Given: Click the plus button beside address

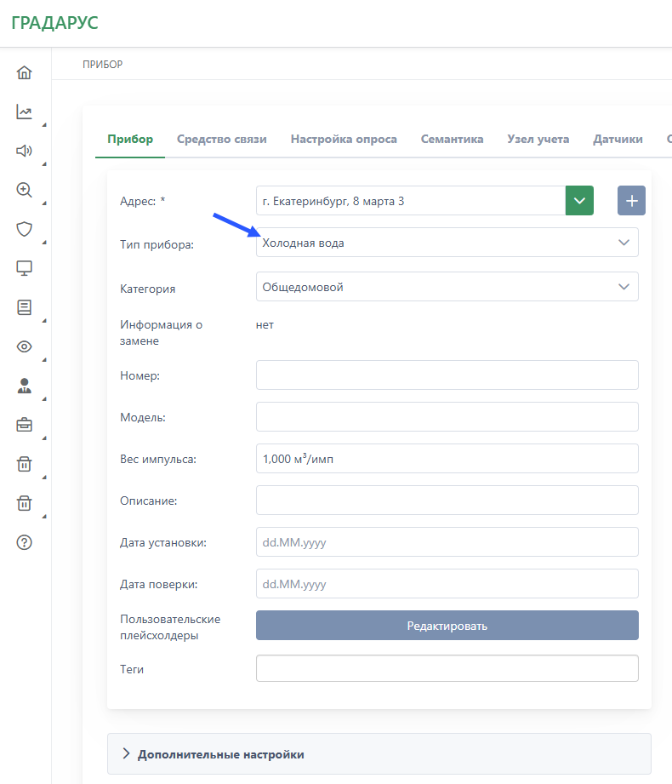Looking at the screenshot, I should point(631,201).
